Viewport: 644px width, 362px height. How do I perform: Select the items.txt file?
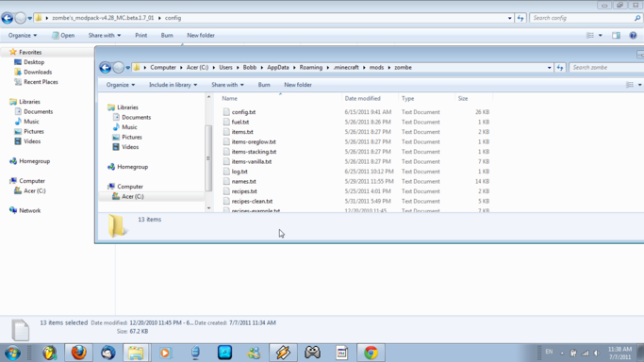click(x=242, y=132)
